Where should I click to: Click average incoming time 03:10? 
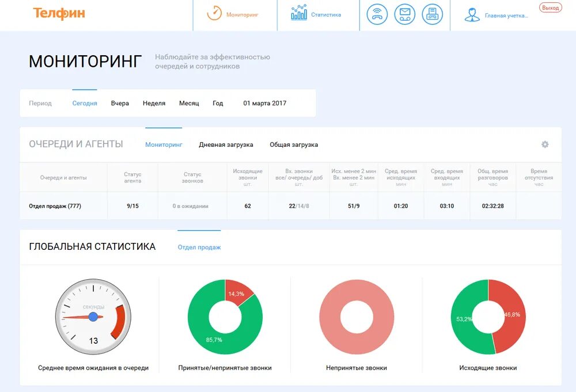coord(447,206)
